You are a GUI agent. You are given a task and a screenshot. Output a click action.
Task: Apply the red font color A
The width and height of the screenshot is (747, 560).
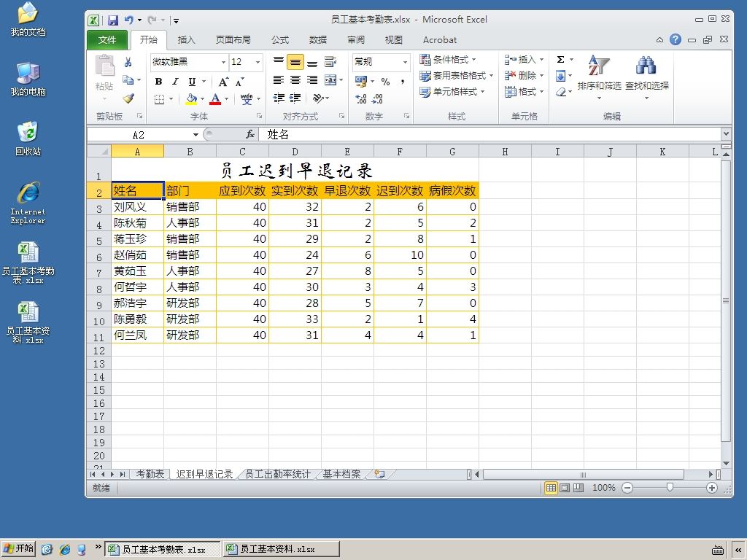(215, 99)
